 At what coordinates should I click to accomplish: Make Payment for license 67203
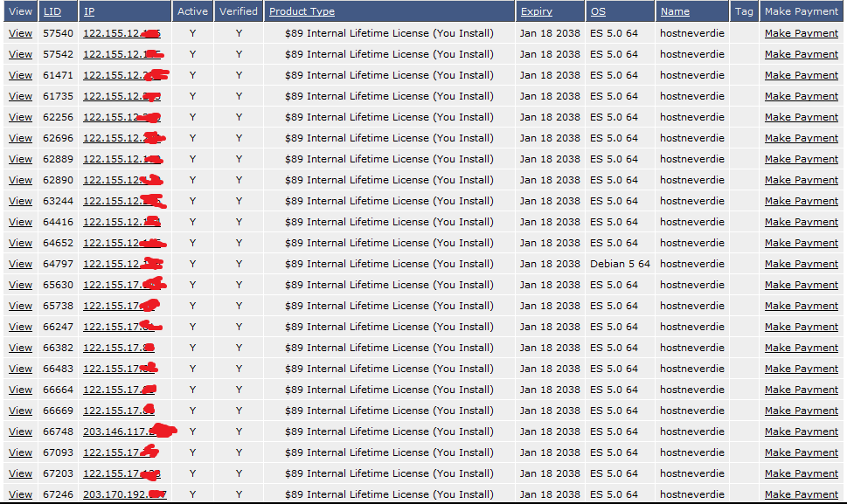click(801, 473)
